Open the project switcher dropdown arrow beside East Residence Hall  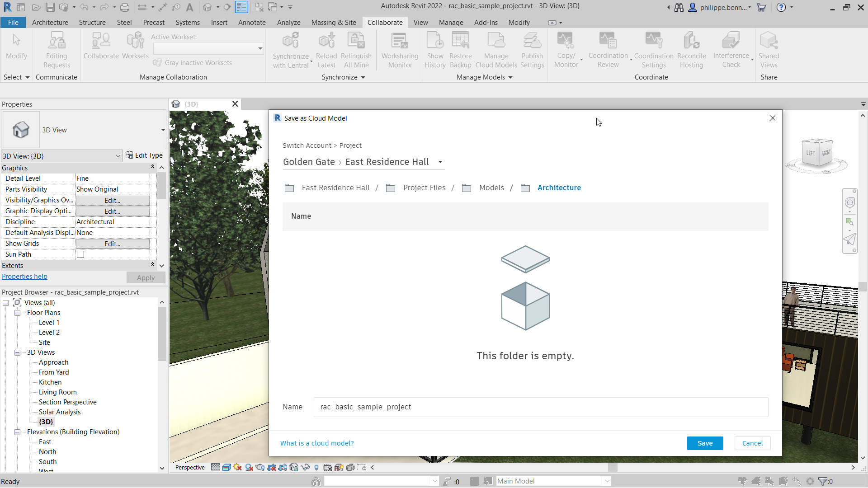tap(440, 162)
